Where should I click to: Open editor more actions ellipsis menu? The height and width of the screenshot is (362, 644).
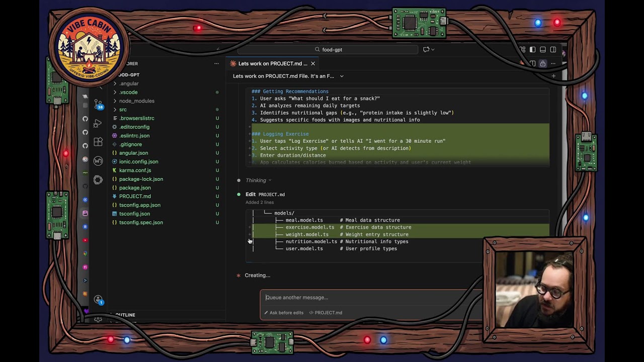click(x=553, y=63)
